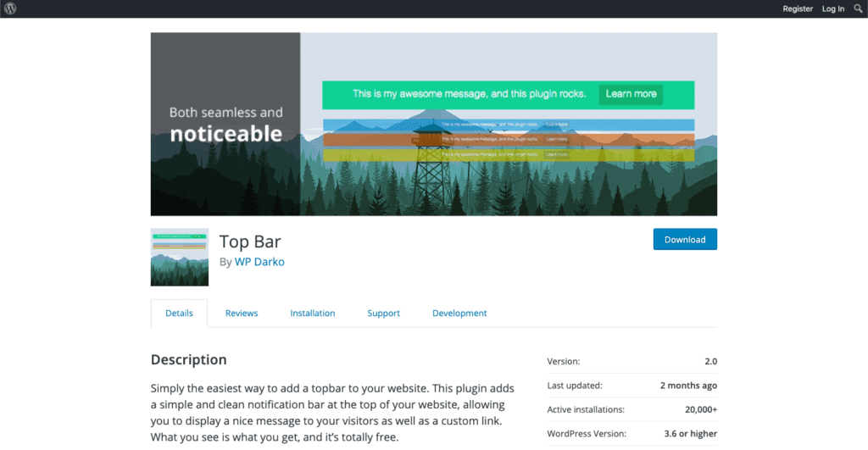
Task: Click the Learn more button in banner
Action: [631, 94]
